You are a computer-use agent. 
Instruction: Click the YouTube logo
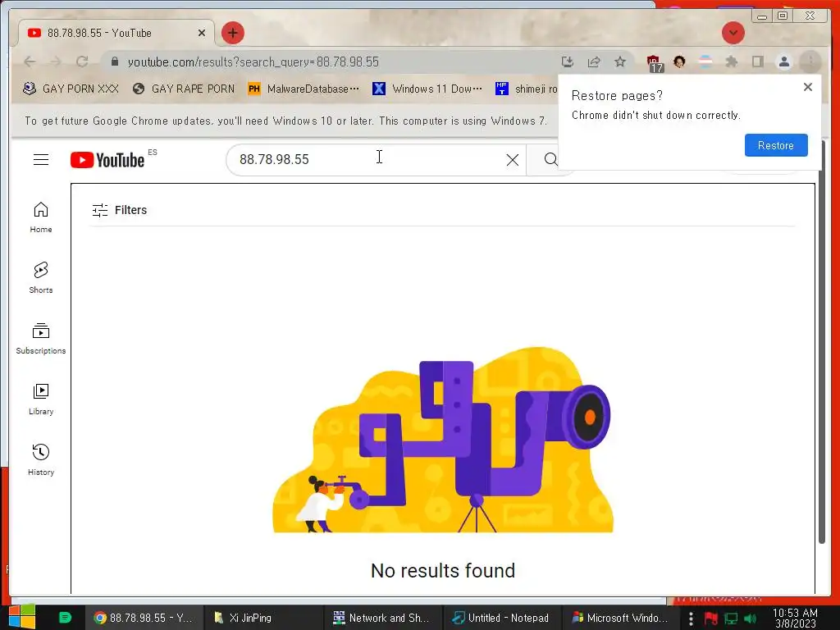pos(107,160)
